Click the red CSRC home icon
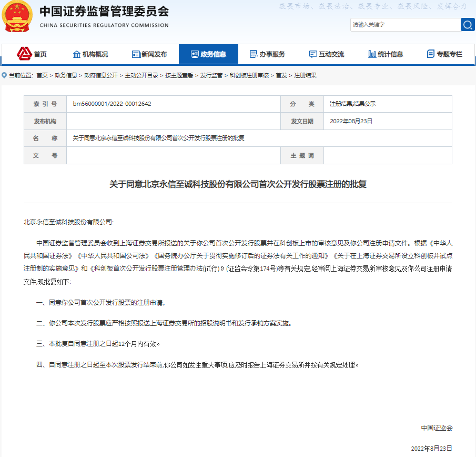 (24, 54)
